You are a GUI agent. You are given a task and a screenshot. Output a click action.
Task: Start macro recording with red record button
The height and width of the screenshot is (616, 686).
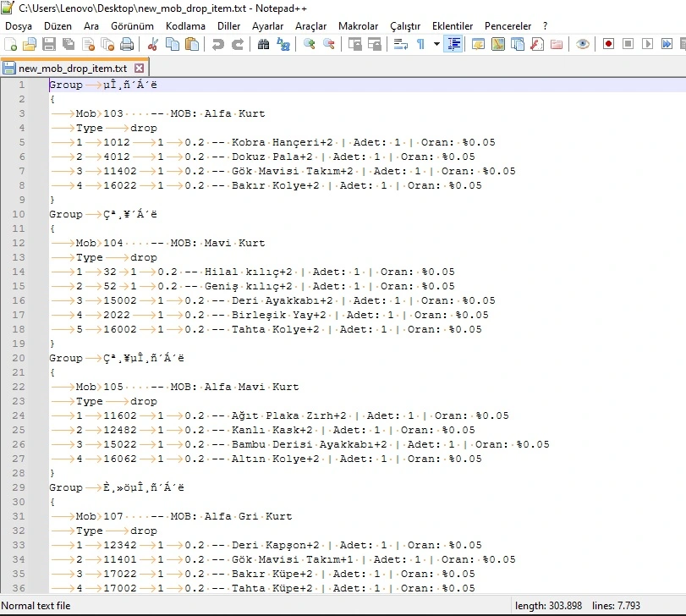608,44
